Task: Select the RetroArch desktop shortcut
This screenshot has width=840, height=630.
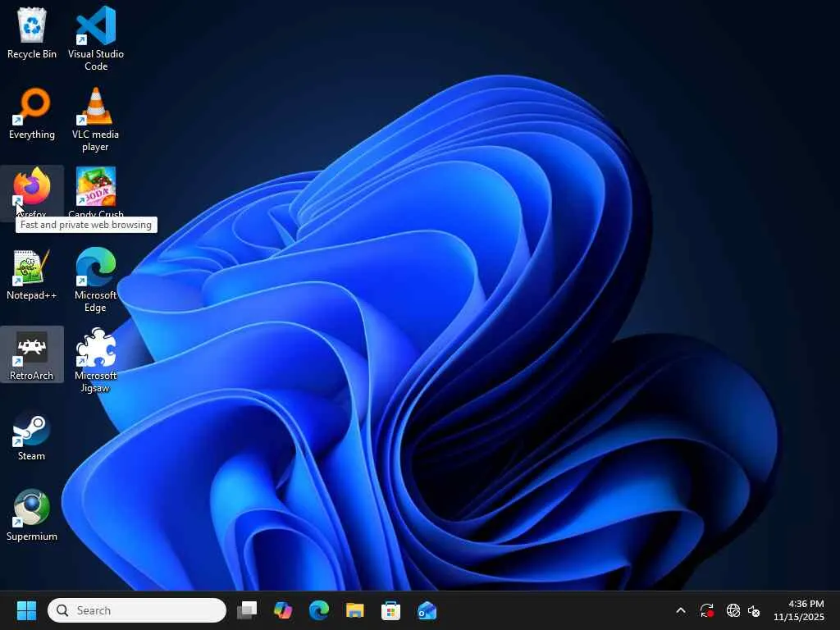Action: coord(32,354)
